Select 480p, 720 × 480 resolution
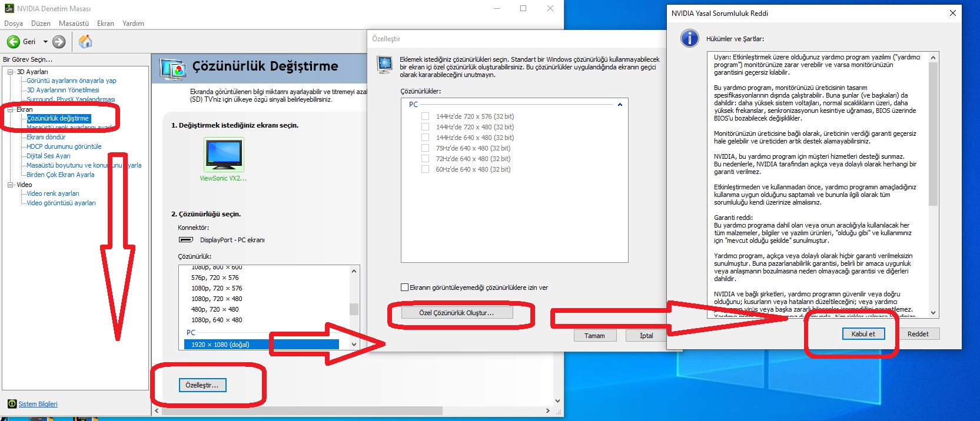Image resolution: width=980 pixels, height=421 pixels. [215, 309]
